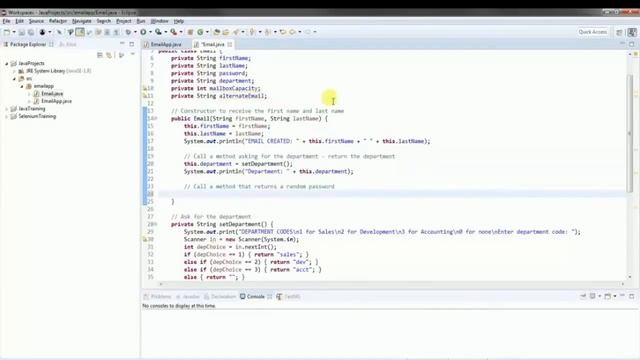Maximize the Package Explorer view
640x360 pixels.
pos(131,44)
